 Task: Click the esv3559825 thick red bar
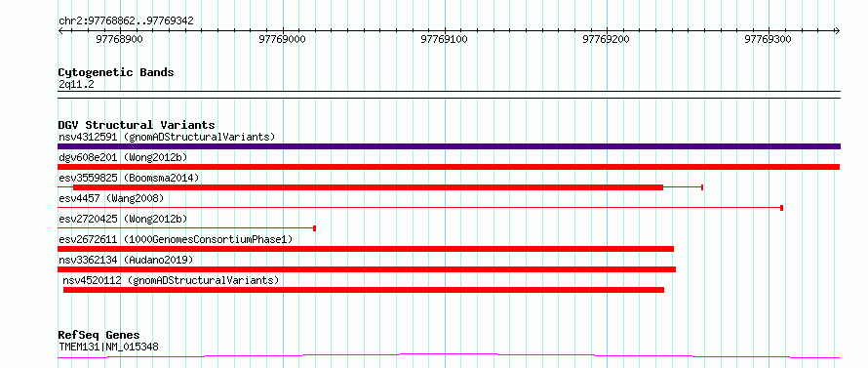pyautogui.click(x=368, y=187)
